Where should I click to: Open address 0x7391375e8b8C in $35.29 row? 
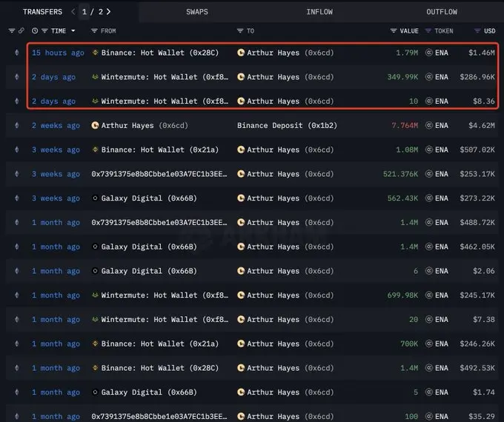[159, 417]
